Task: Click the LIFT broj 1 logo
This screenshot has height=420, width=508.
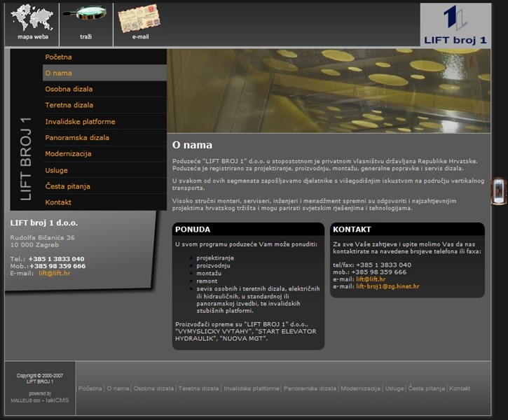Action: (x=455, y=26)
